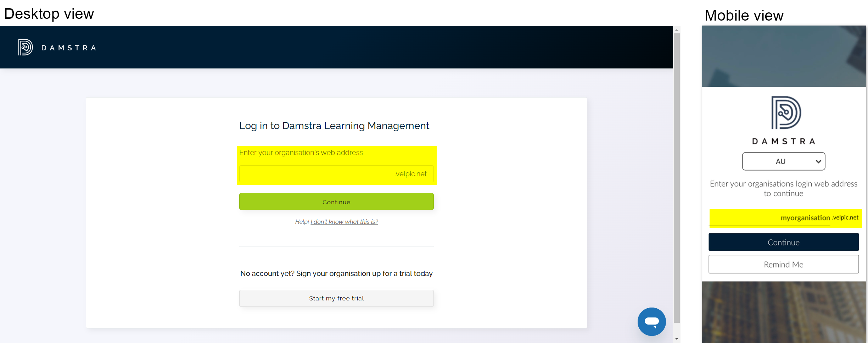The width and height of the screenshot is (868, 343).
Task: Click the chevron inside the AU selector
Action: [x=819, y=161]
